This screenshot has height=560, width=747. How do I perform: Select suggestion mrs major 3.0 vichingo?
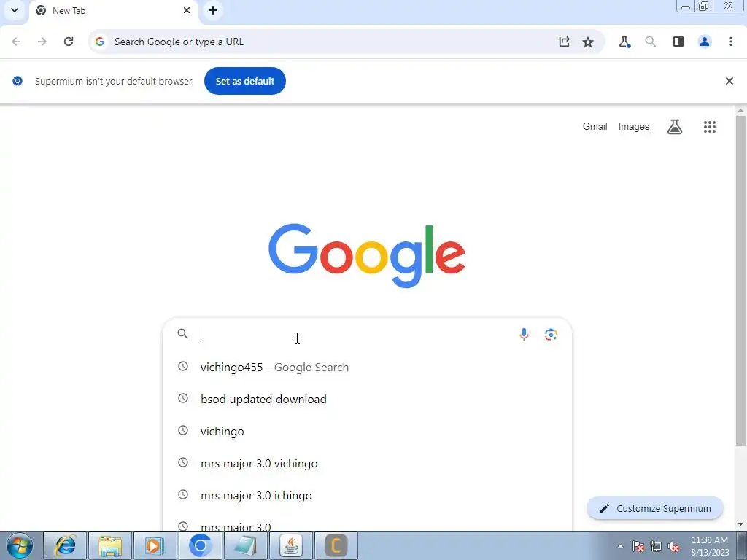point(367,463)
